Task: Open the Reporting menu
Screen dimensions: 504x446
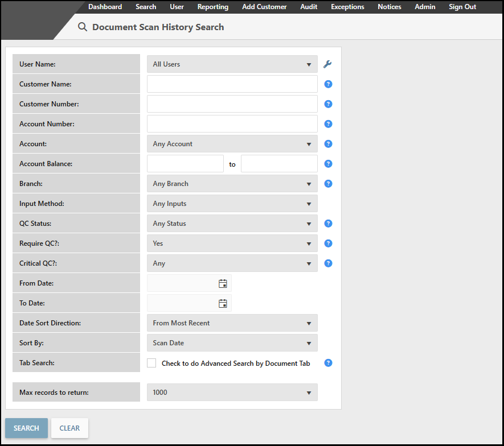Action: click(x=213, y=7)
